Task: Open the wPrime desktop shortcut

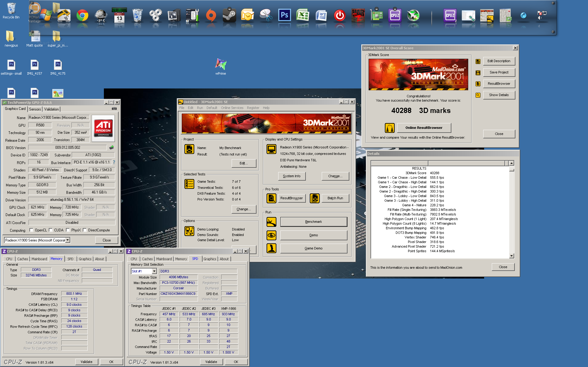Action: (x=221, y=66)
